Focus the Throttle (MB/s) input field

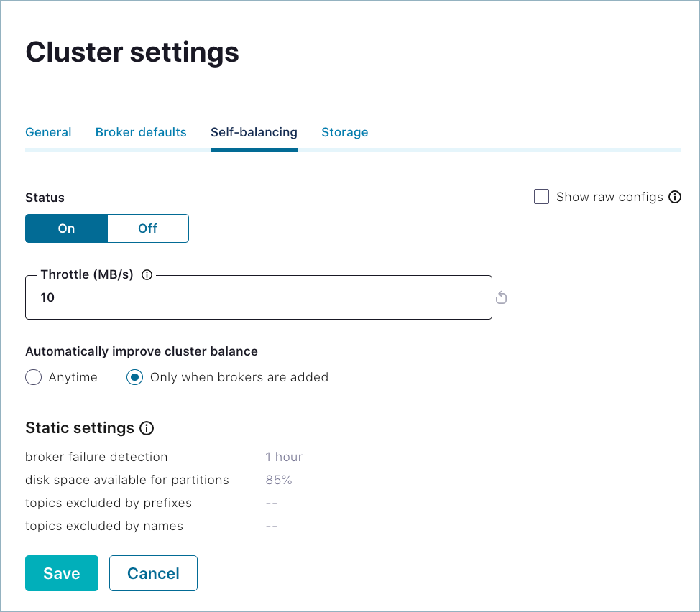point(259,297)
